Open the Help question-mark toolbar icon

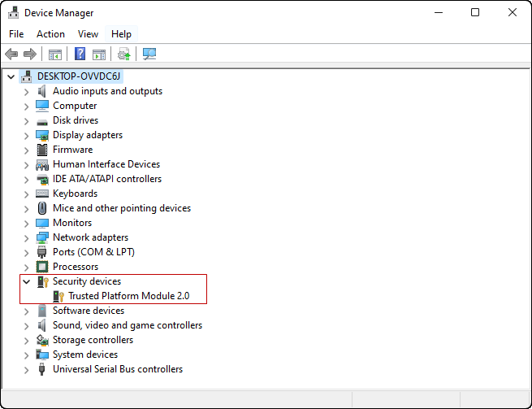80,54
